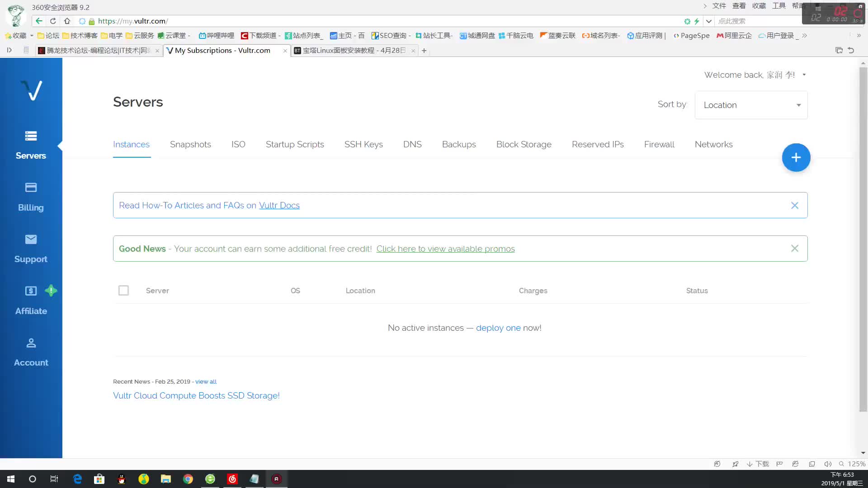
Task: Switch to the SSH Keys tab
Action: click(x=363, y=145)
